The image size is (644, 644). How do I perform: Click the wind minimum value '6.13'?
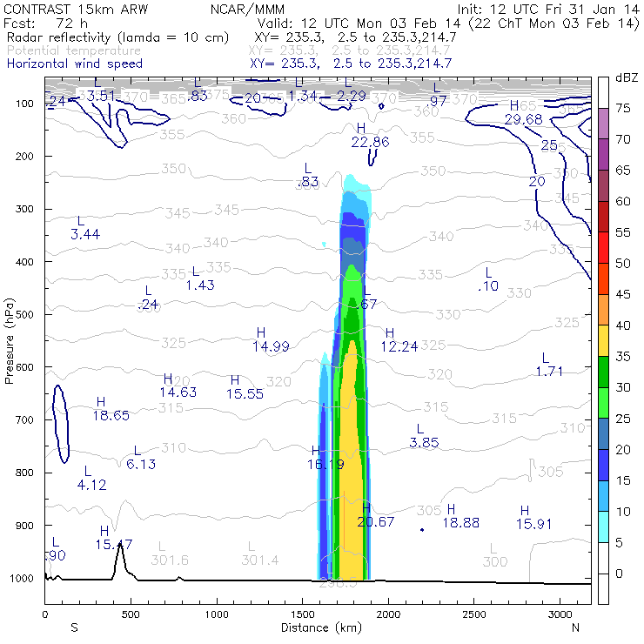coord(141,465)
